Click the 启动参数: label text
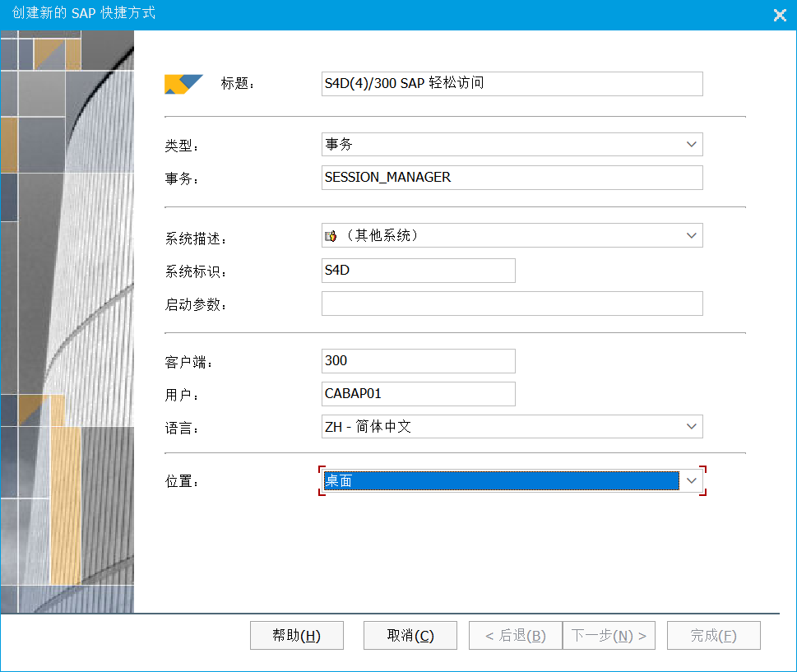Image resolution: width=797 pixels, height=672 pixels. point(196,304)
